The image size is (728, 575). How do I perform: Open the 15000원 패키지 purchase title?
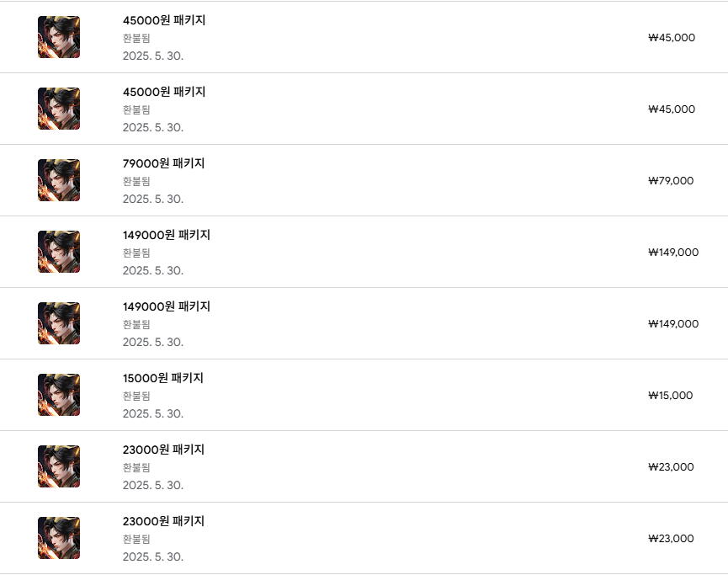coord(162,378)
